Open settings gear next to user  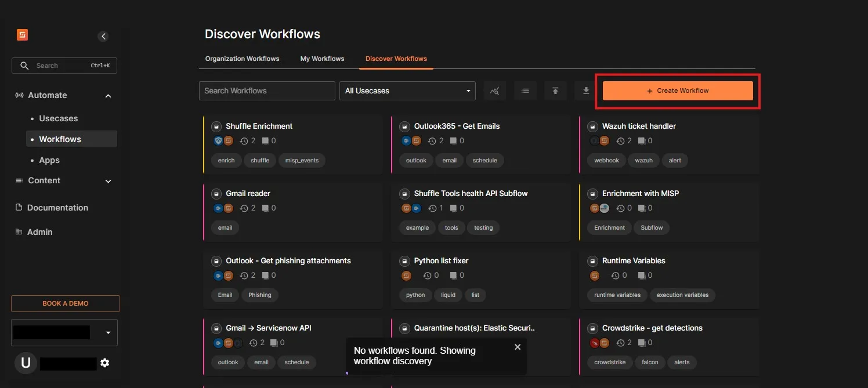[x=104, y=363]
